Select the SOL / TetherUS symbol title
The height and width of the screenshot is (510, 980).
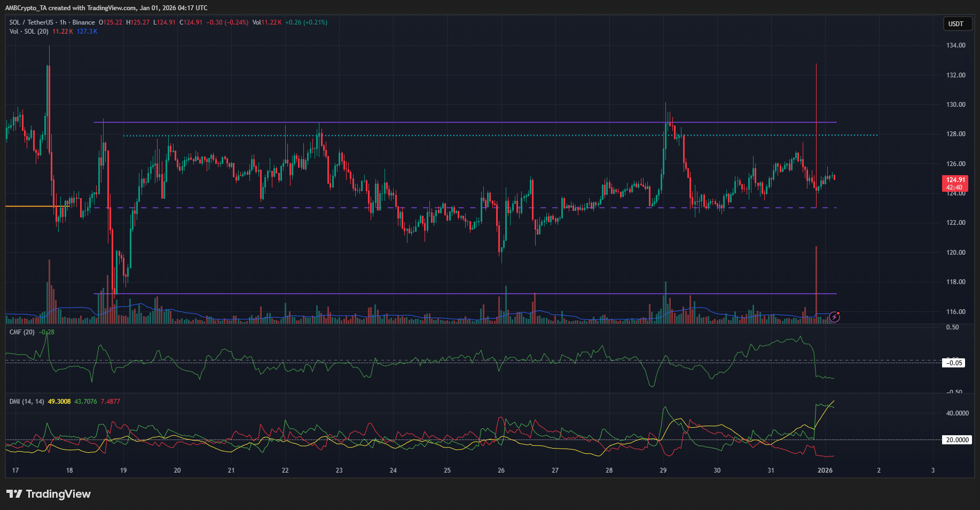click(x=31, y=22)
